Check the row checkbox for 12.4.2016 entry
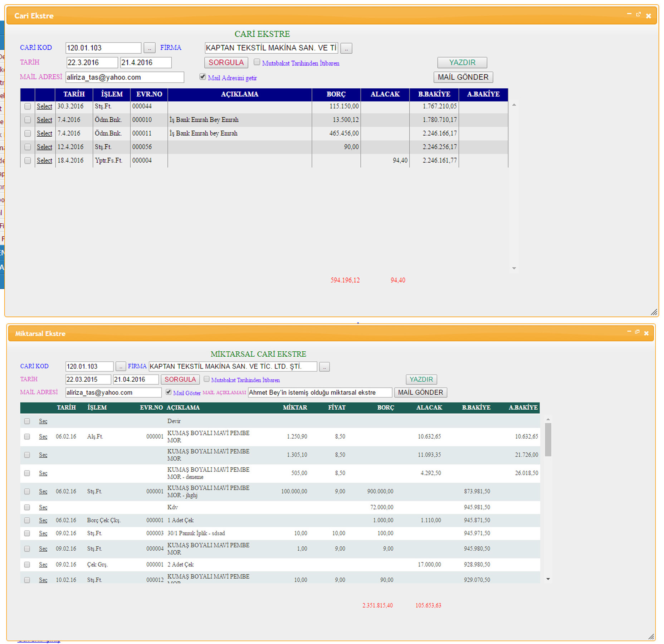664x644 pixels. (28, 147)
